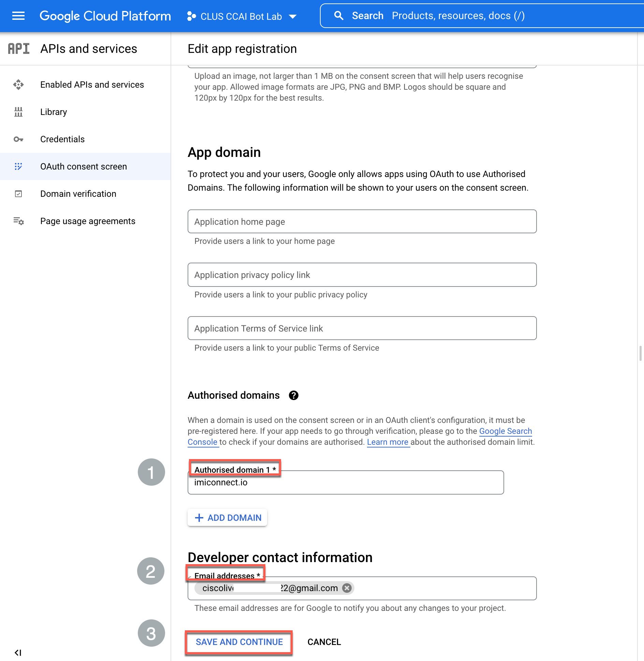The width and height of the screenshot is (644, 661).
Task: Click the Credentials key icon
Action: tap(18, 139)
